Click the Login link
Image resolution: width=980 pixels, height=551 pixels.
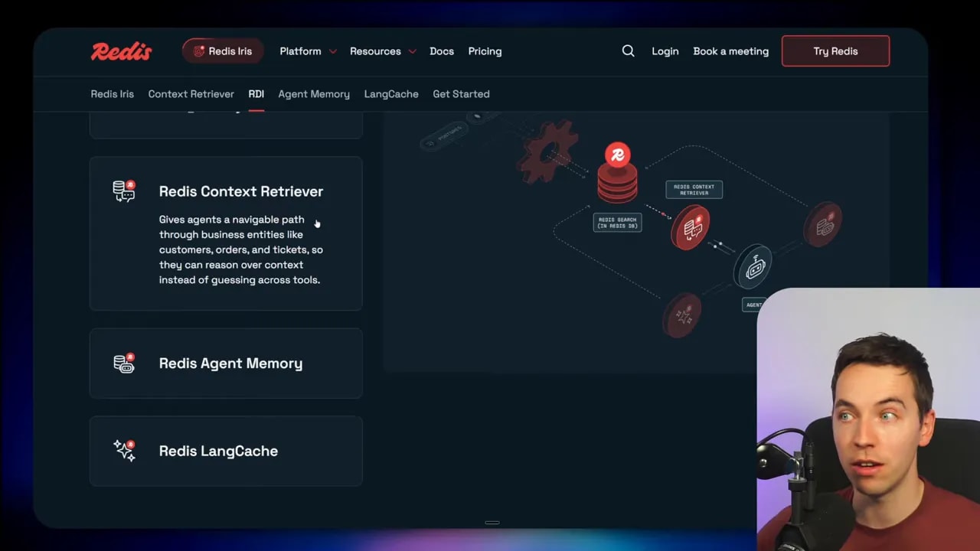(x=665, y=51)
